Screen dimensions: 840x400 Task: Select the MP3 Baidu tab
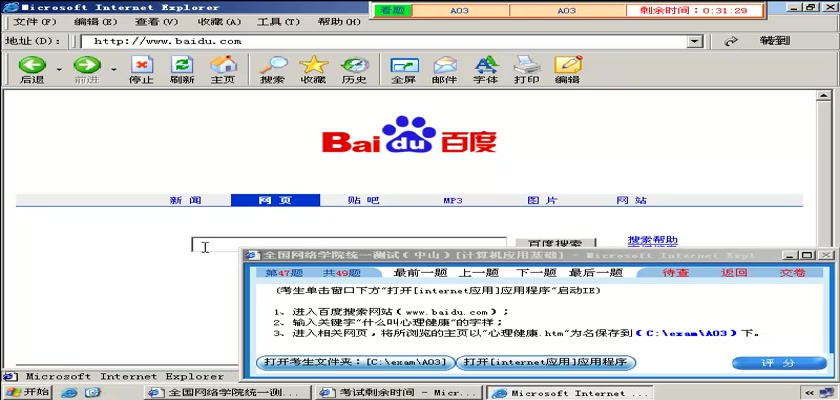point(453,201)
